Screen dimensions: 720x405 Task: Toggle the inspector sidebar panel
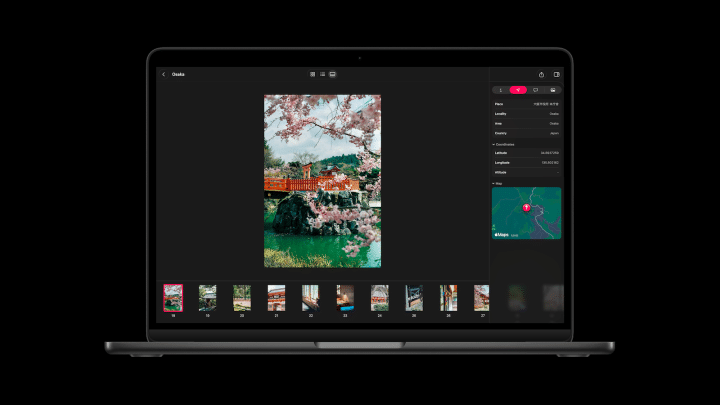(557, 74)
